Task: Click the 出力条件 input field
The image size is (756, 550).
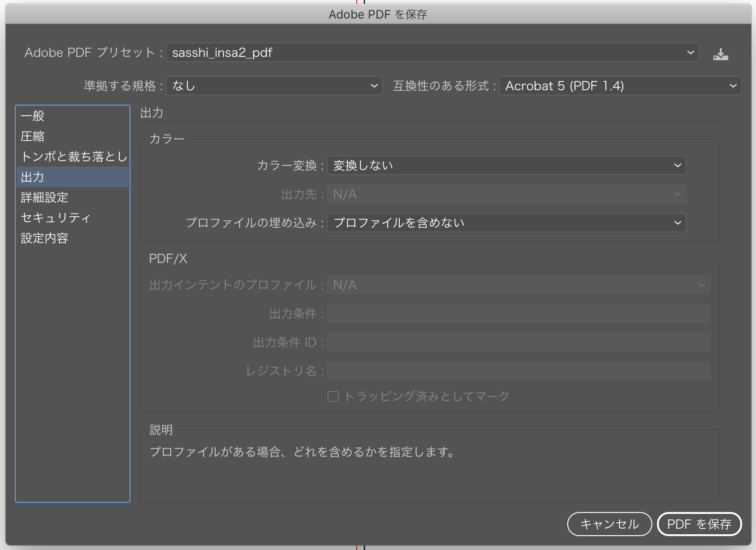Action: 518,313
